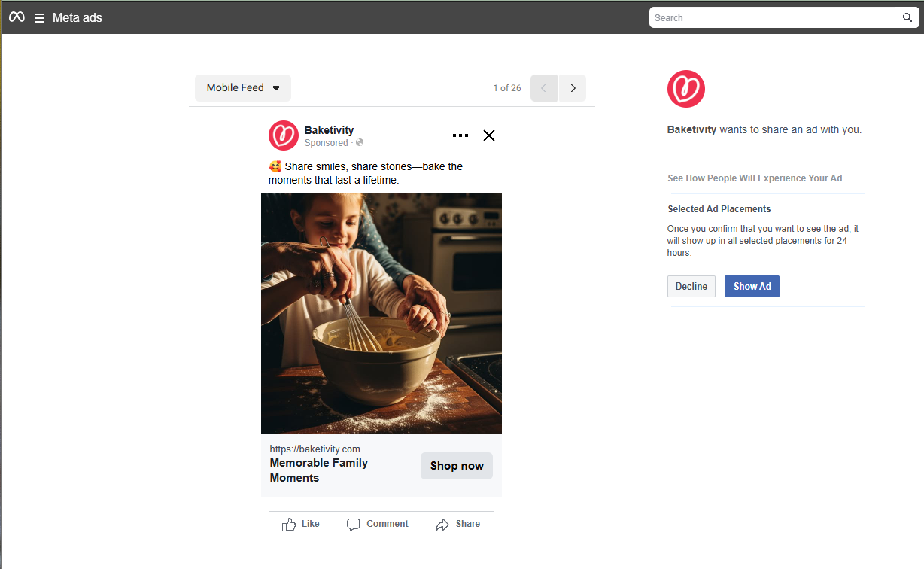
Task: Click the Baketivity avatar in ad header
Action: (x=284, y=135)
